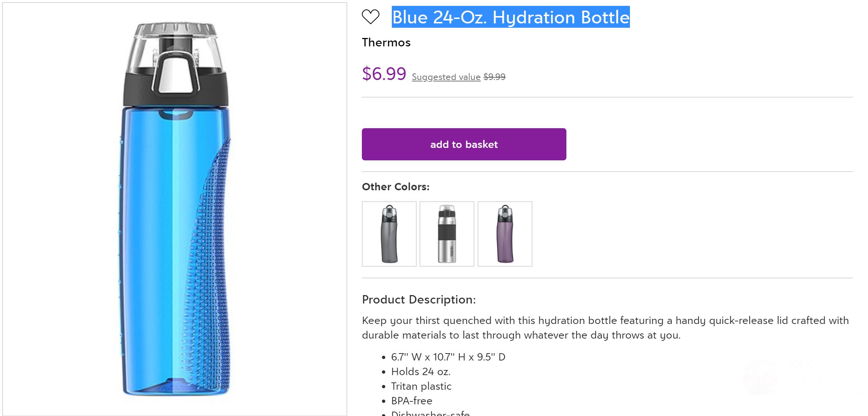Click the Holds 24 oz. bullet
The image size is (868, 416).
(421, 371)
